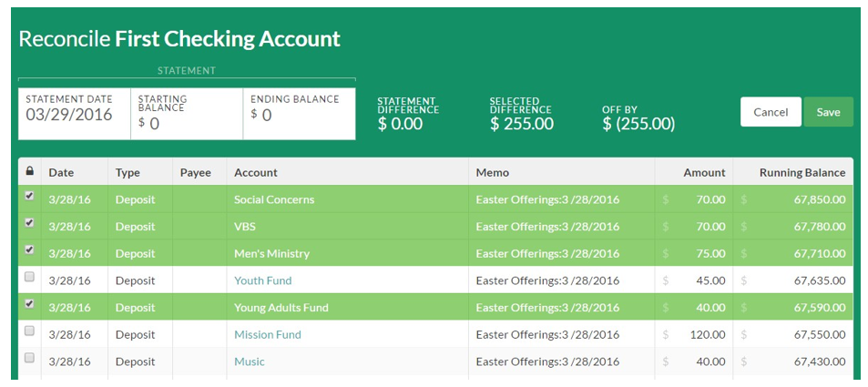868x387 pixels.
Task: Check the Mission Fund deposit checkbox
Action: click(30, 331)
